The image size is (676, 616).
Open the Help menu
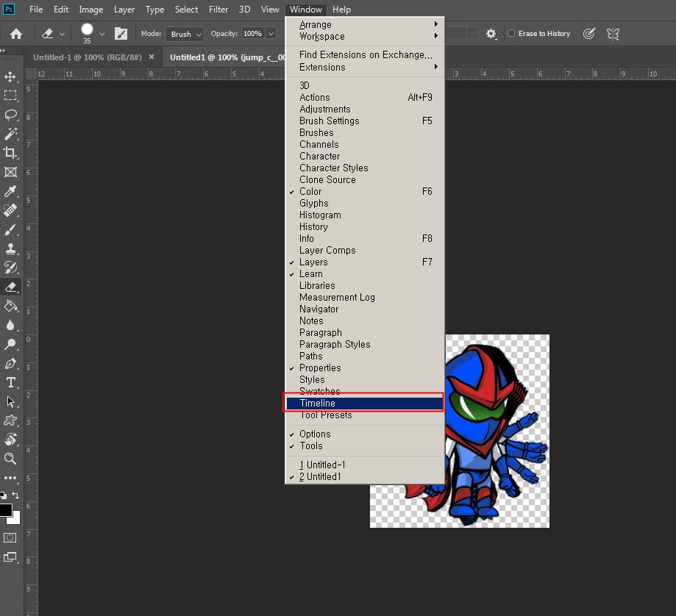341,9
